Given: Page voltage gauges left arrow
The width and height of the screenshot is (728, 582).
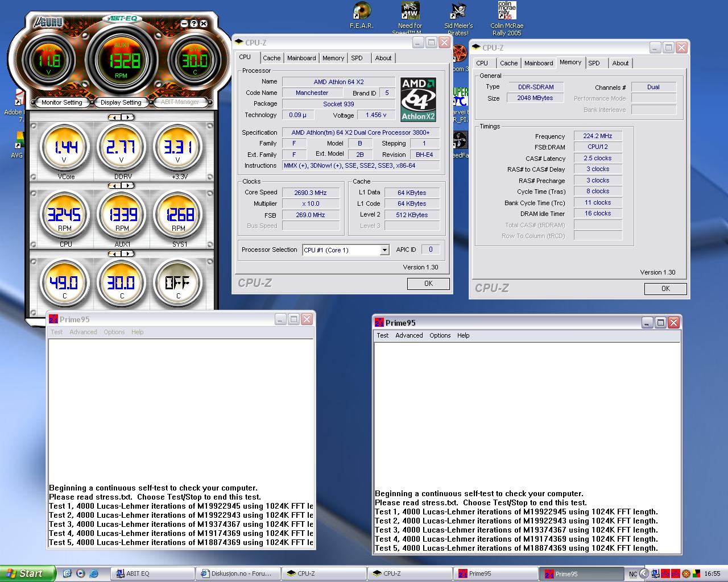Looking at the screenshot, I should [115, 117].
